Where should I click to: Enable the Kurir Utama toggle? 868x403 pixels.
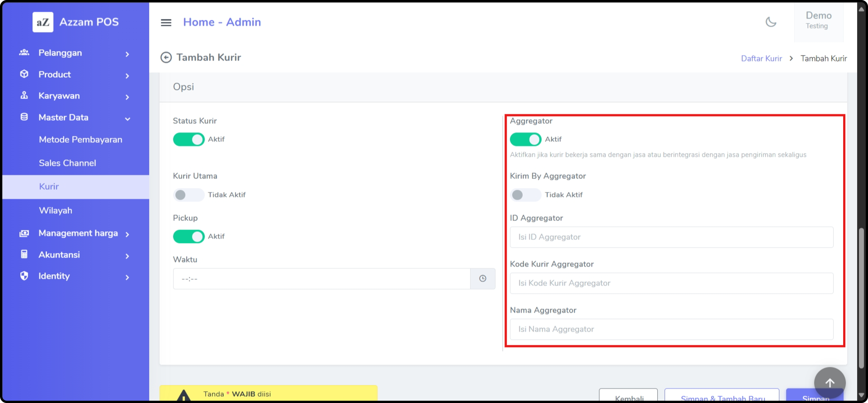click(x=189, y=195)
